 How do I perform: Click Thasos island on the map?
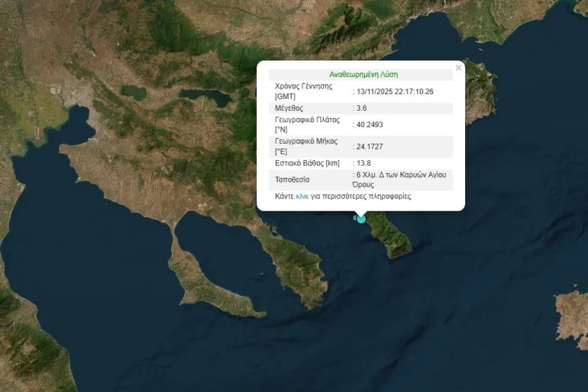[x=479, y=88]
